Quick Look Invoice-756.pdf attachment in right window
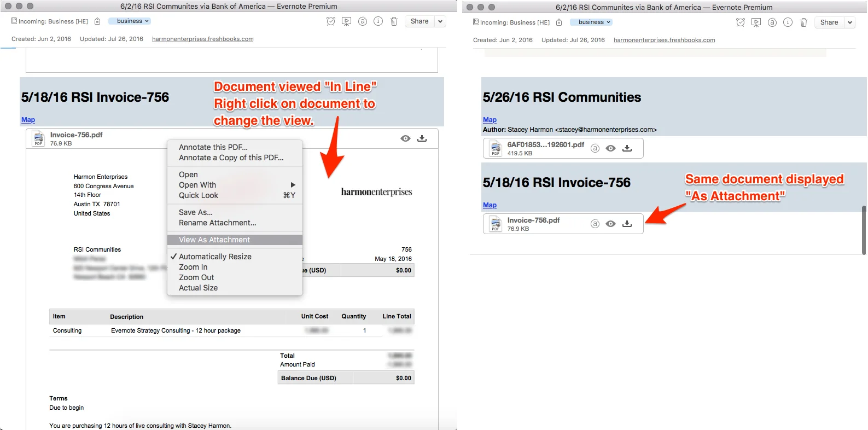Viewport: 868px width, 430px height. [x=611, y=224]
